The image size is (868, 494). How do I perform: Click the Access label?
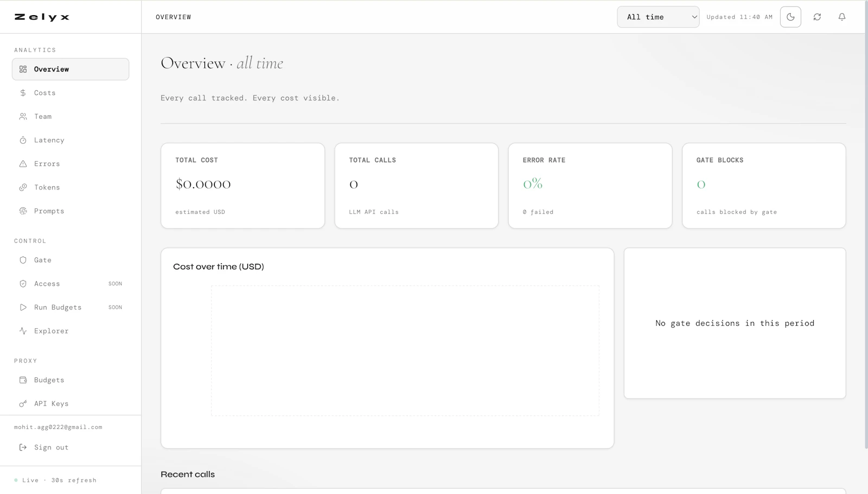click(x=47, y=284)
